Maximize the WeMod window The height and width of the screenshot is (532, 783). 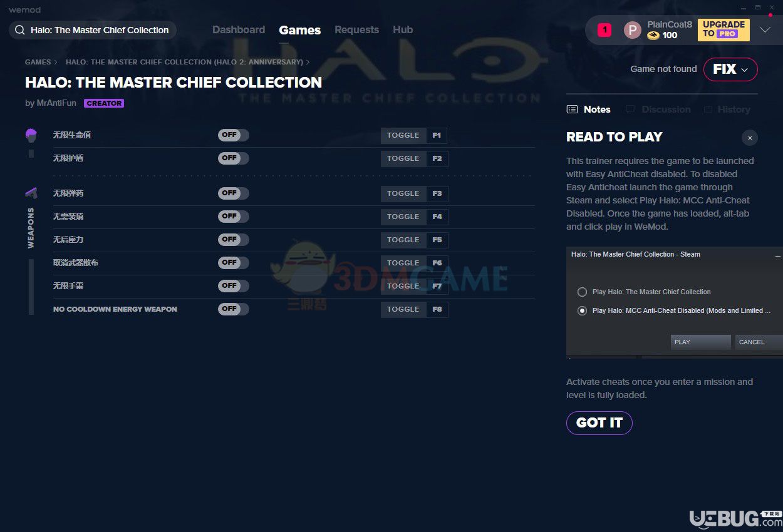pyautogui.click(x=758, y=8)
